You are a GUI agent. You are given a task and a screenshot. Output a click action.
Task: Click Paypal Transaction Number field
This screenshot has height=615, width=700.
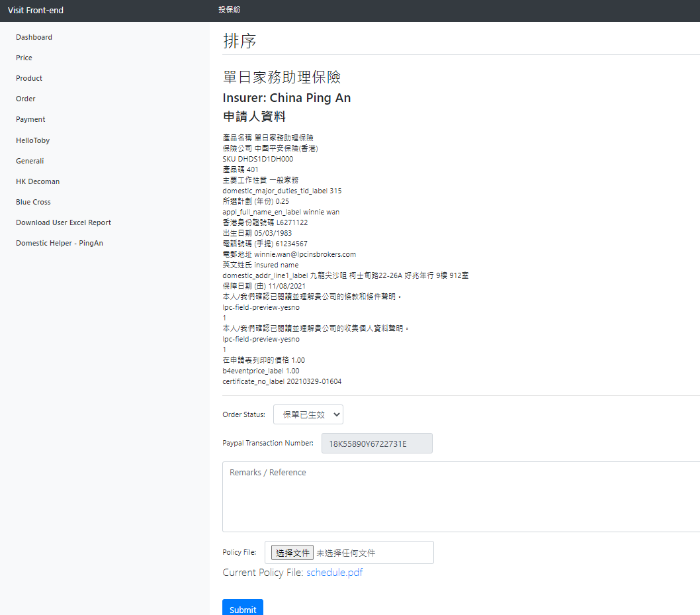pos(376,444)
